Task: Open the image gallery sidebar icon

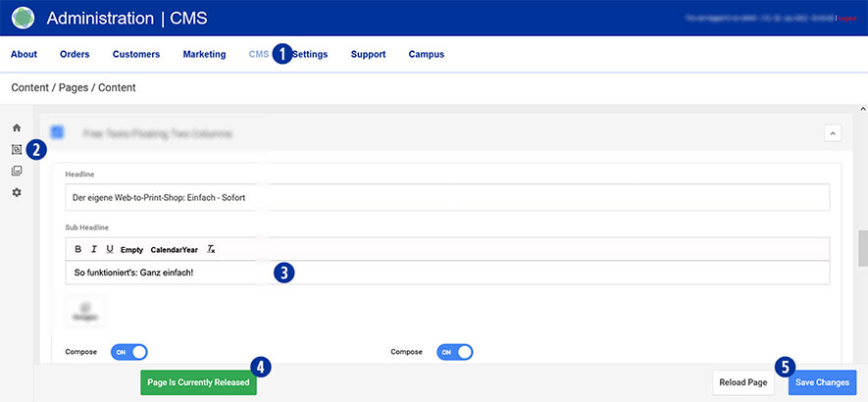Action: [x=17, y=171]
